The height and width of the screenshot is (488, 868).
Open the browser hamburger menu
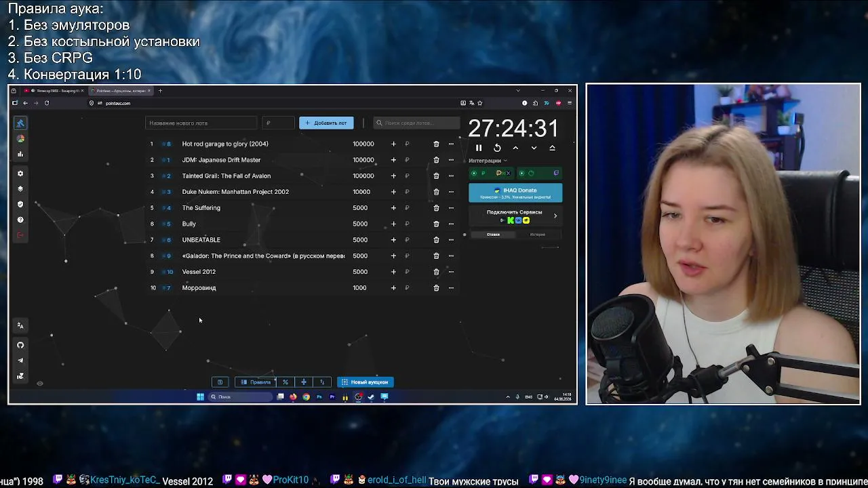click(570, 103)
